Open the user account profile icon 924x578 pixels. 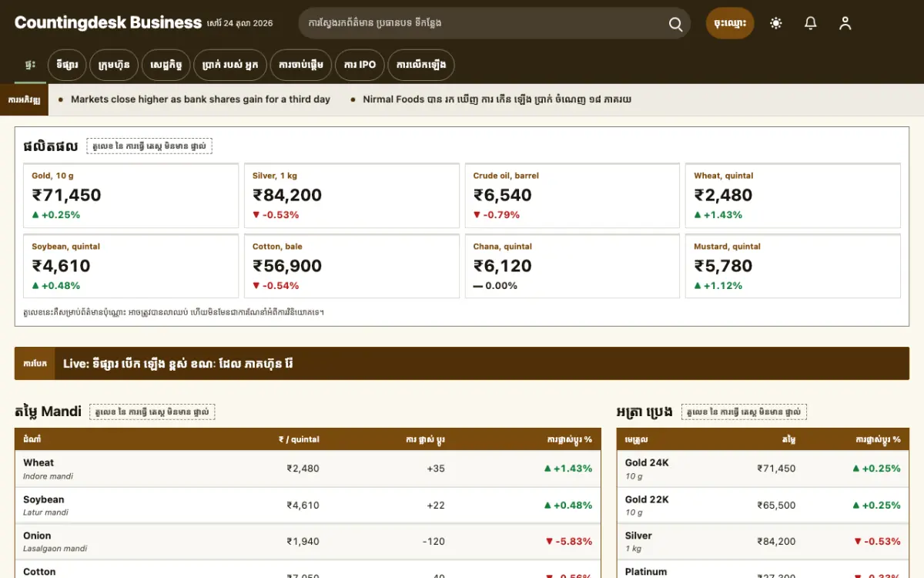[845, 23]
